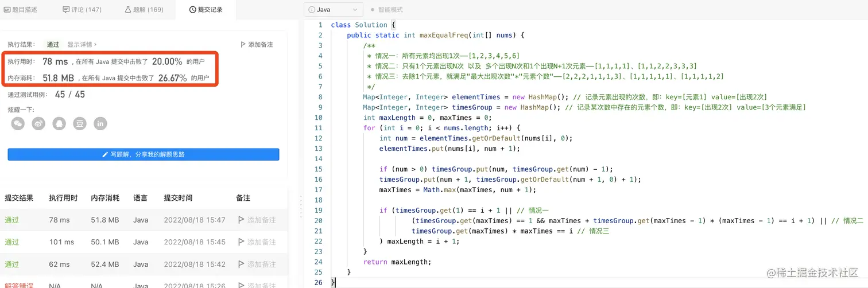
Task: Share result to WeChat icon
Action: coord(18,123)
